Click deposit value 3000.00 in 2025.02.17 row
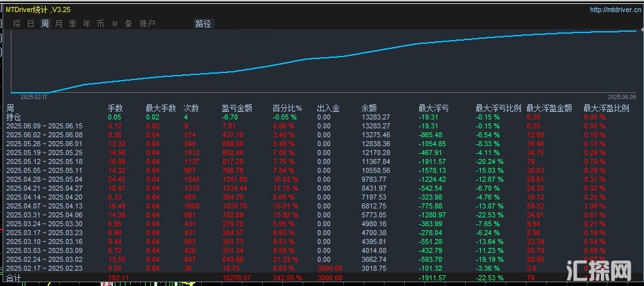The image size is (644, 286). click(x=329, y=268)
